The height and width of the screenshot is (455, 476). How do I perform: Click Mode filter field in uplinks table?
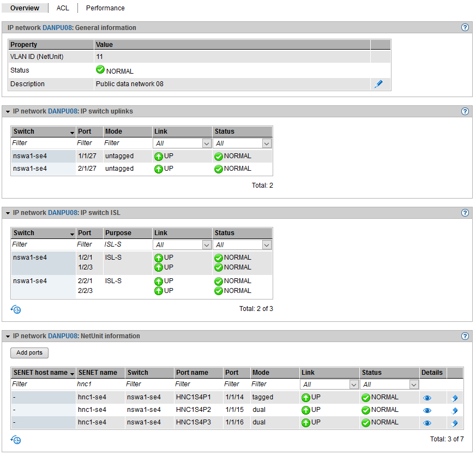pos(128,143)
